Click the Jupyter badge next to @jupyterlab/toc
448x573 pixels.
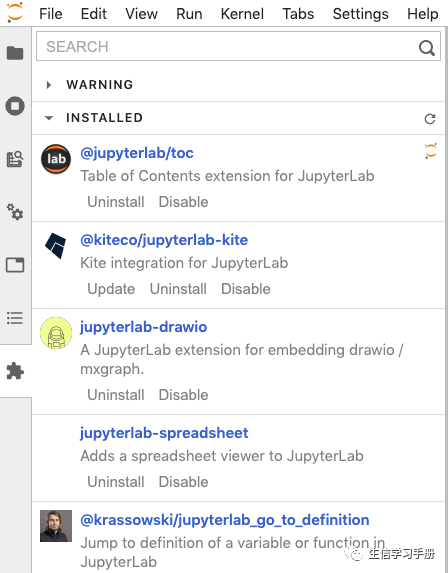[431, 151]
